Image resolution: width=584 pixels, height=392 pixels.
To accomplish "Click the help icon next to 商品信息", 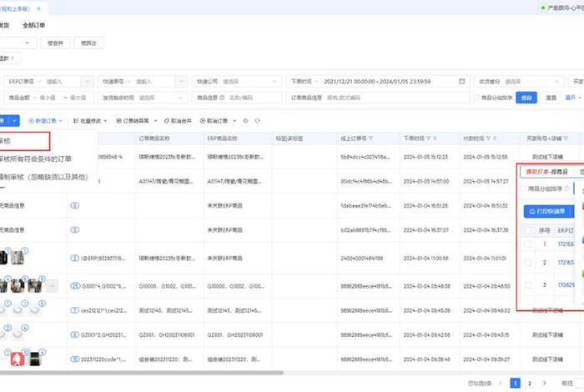I will click(x=222, y=98).
